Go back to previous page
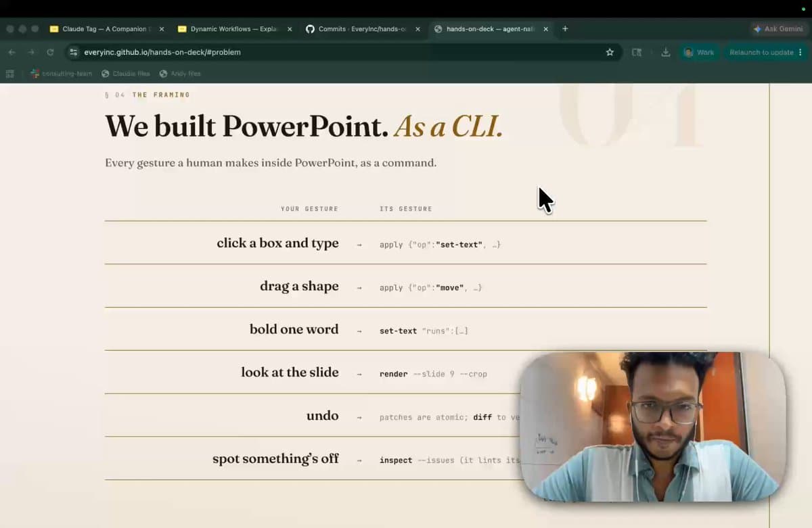812x528 pixels. coord(12,52)
